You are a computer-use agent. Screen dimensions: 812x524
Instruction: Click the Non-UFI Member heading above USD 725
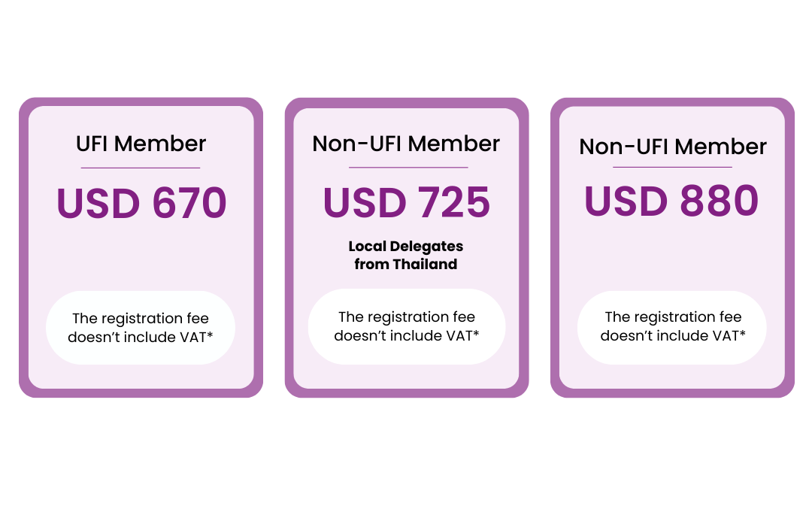click(406, 144)
